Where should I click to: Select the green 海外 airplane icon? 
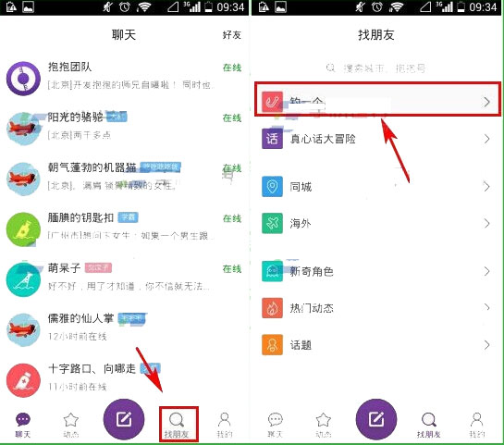[x=272, y=223]
